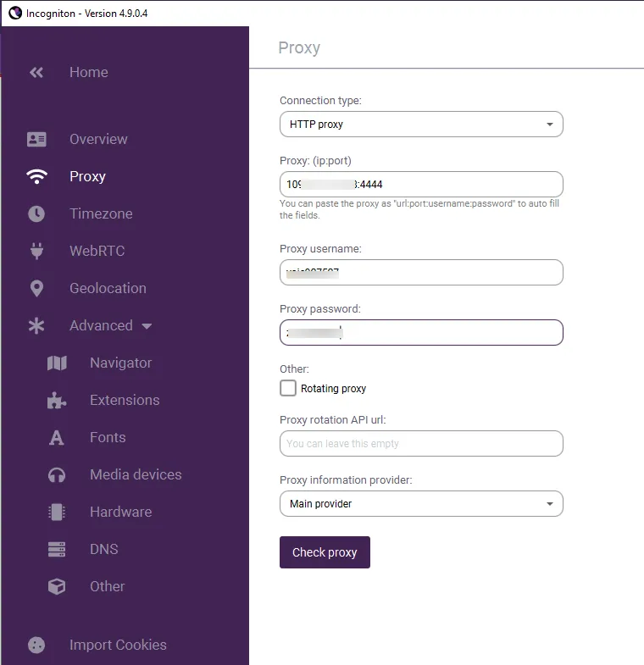Image resolution: width=644 pixels, height=665 pixels.
Task: Click the WebRTC plug icon
Action: click(x=36, y=251)
